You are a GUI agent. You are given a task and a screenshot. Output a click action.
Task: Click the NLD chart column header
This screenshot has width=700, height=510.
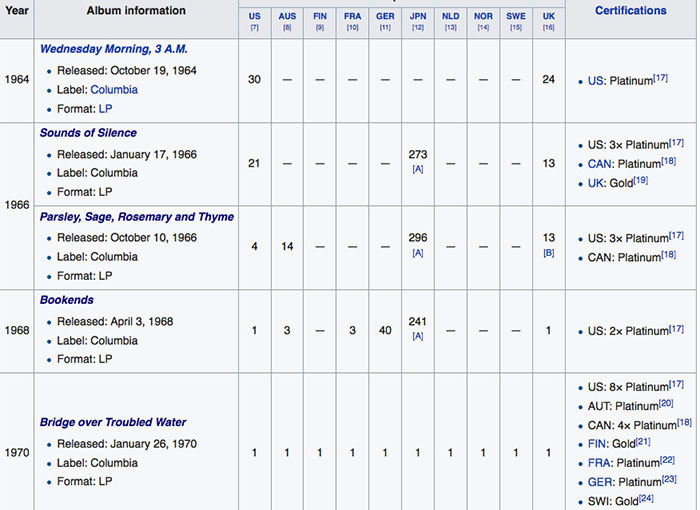450,17
